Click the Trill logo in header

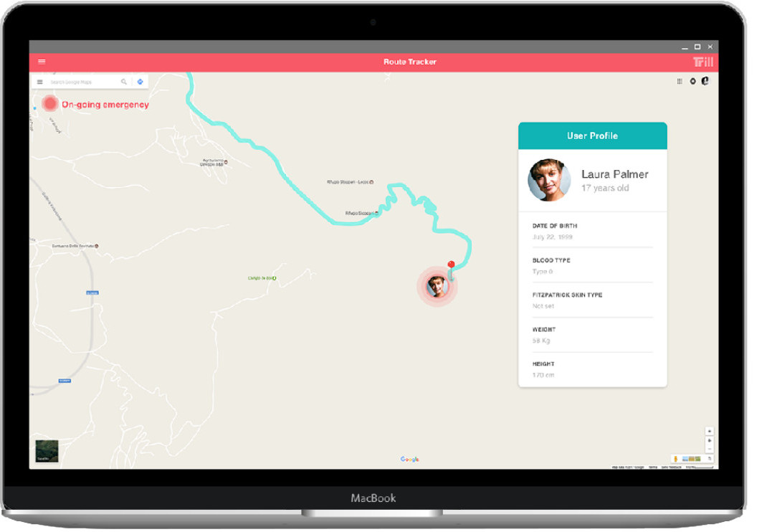tap(703, 62)
